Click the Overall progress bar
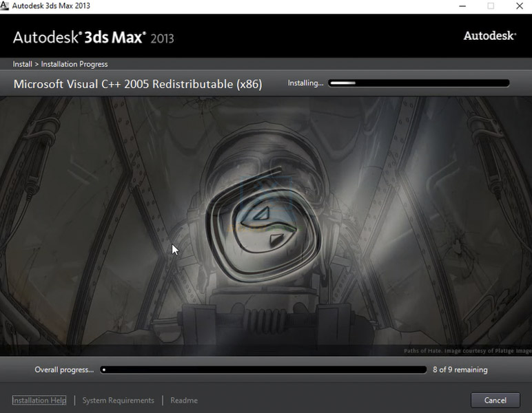The image size is (532, 413). coord(263,370)
